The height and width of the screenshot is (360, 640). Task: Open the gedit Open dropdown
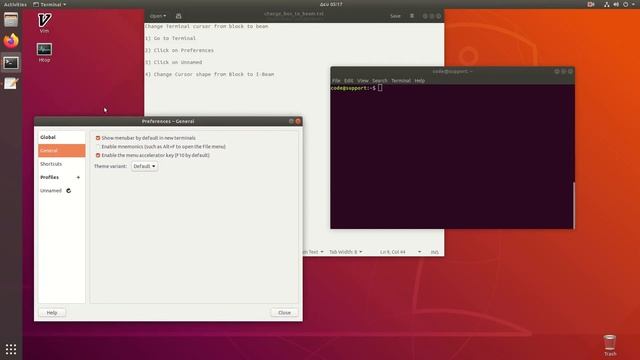pos(158,16)
